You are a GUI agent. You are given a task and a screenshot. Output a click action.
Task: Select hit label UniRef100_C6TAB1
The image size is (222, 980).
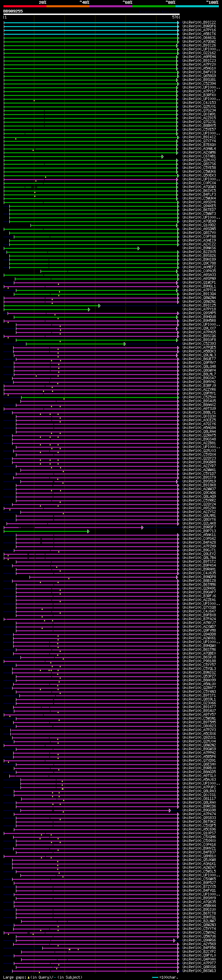pyautogui.click(x=199, y=156)
